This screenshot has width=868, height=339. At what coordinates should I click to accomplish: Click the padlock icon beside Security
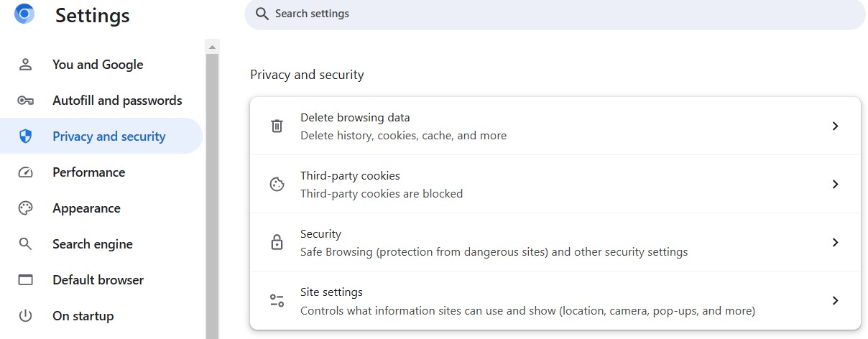pyautogui.click(x=277, y=243)
